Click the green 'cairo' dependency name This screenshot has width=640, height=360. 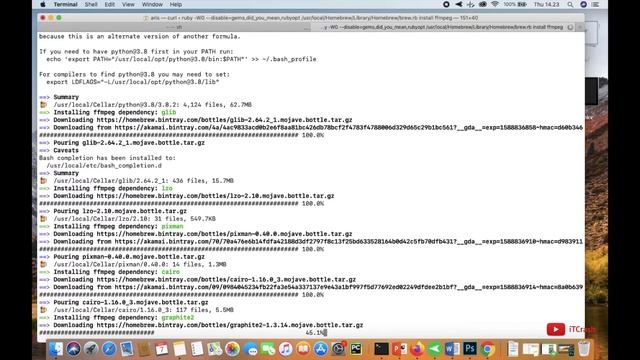(x=170, y=272)
